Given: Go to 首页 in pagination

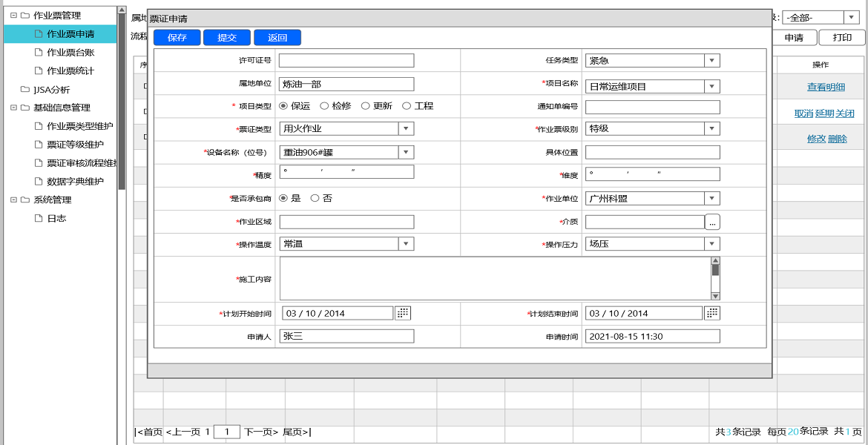Looking at the screenshot, I should 149,432.
